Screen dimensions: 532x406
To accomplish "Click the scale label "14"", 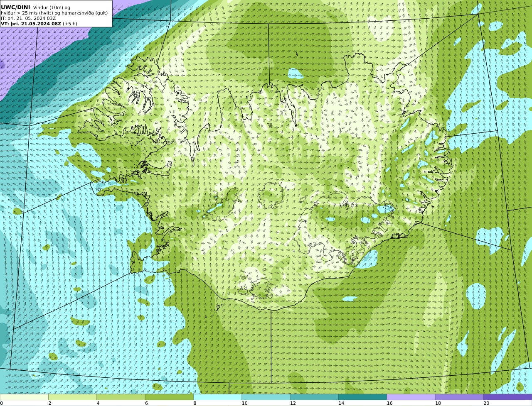I will tap(341, 403).
